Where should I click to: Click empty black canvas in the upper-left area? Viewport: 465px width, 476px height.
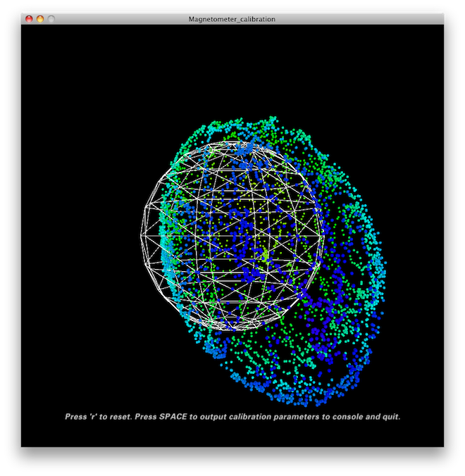[85, 85]
